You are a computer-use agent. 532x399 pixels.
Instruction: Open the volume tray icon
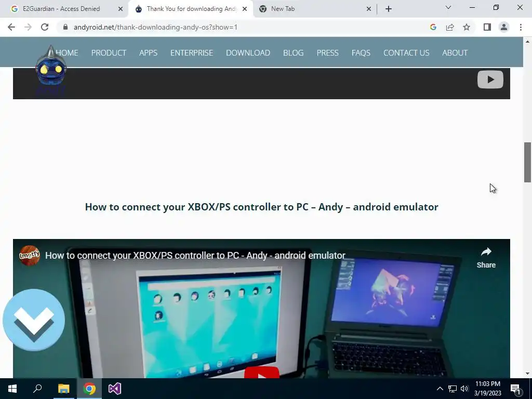coord(464,389)
